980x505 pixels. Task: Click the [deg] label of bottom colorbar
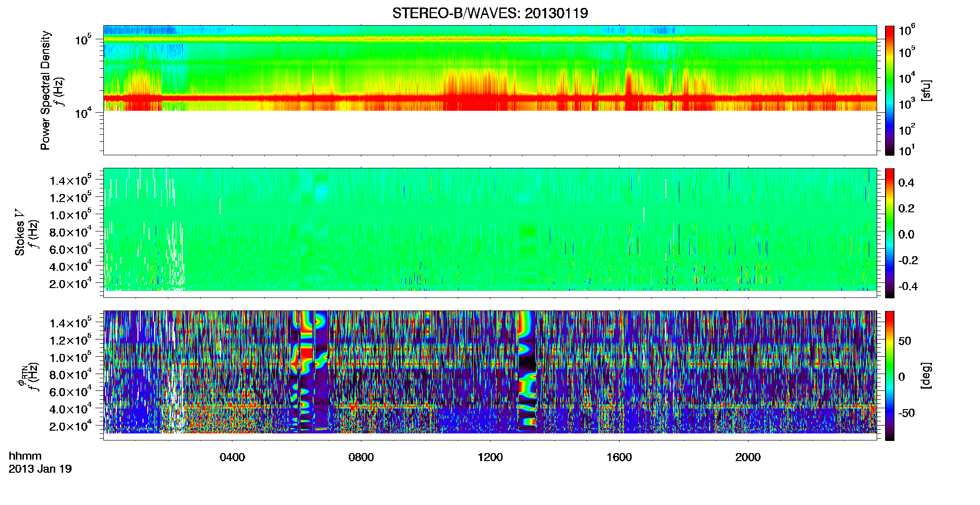[926, 375]
